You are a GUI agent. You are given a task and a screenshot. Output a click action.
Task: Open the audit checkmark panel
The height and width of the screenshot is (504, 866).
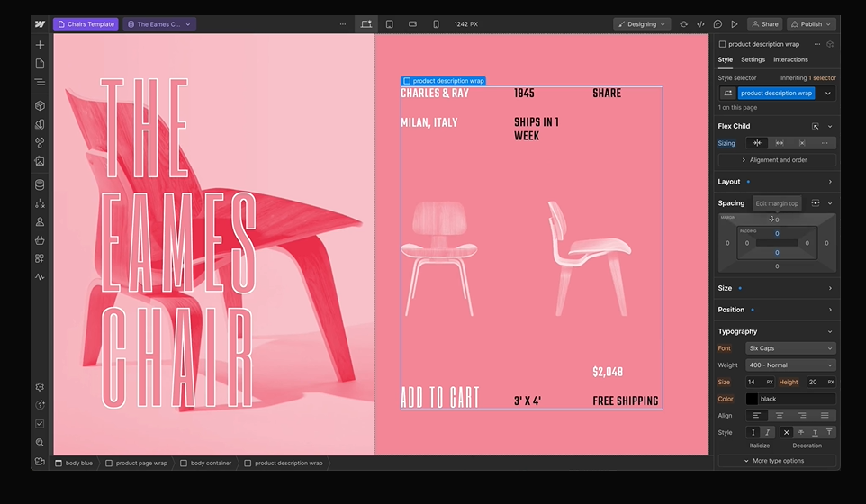tap(40, 423)
